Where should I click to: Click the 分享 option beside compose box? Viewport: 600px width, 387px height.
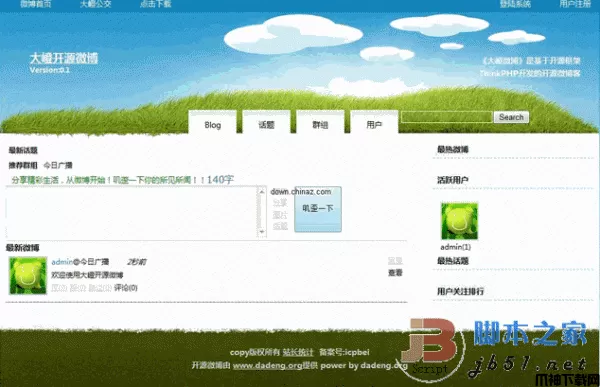point(280,203)
